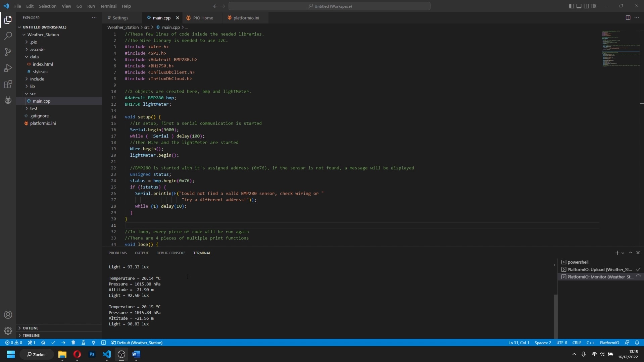Expand the include folder
The width and height of the screenshot is (644, 362).
coord(37,79)
